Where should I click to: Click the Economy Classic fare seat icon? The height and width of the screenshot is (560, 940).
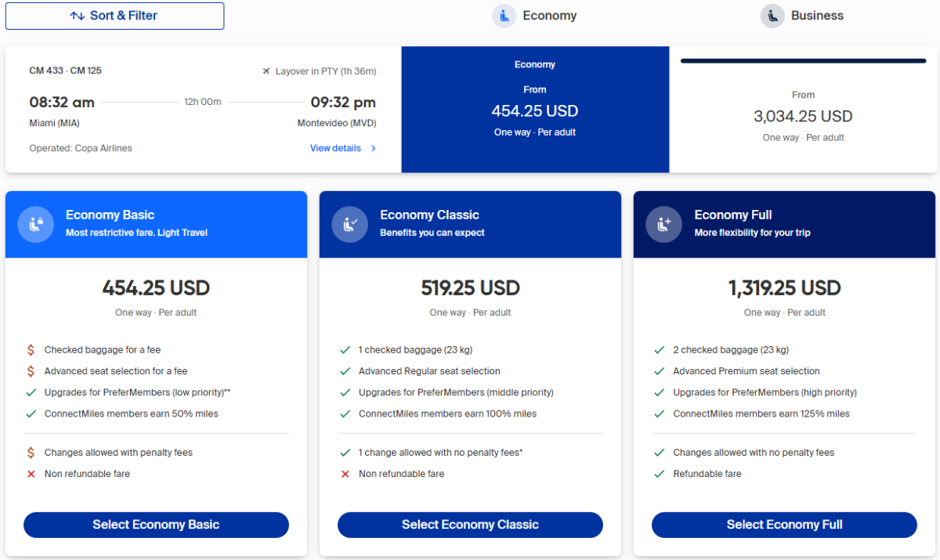tap(349, 224)
